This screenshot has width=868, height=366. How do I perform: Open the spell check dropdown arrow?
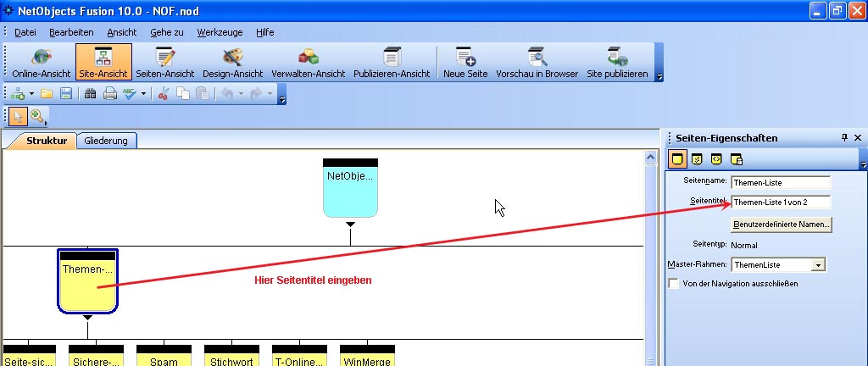[x=143, y=93]
